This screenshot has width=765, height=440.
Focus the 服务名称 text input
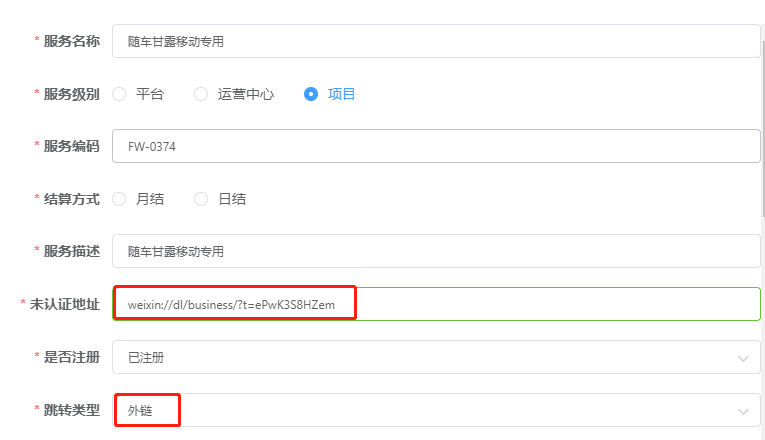click(436, 42)
